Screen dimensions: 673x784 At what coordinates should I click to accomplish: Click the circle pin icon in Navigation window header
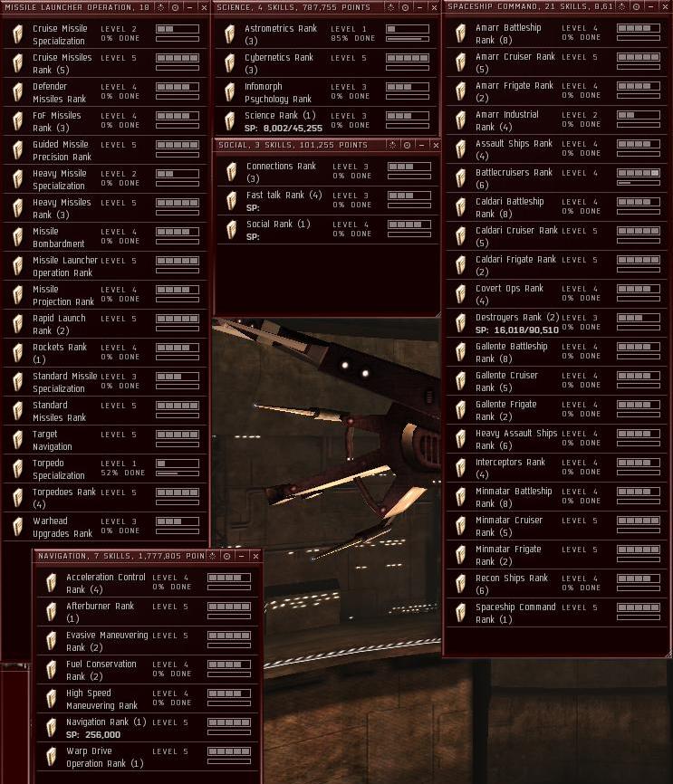coord(226,556)
